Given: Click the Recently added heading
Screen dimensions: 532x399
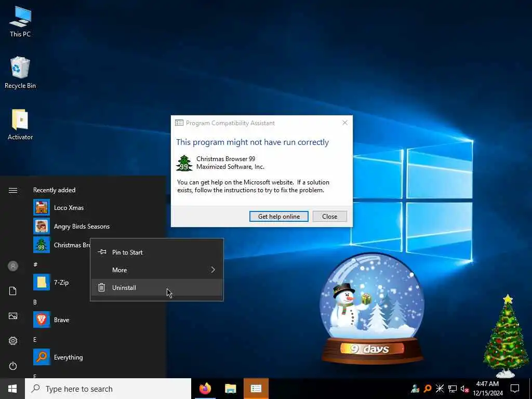Looking at the screenshot, I should tap(54, 190).
